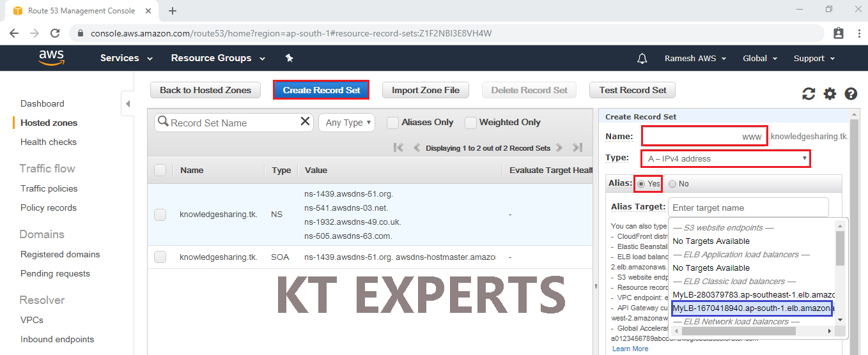
Task: Open the Global region menu
Action: click(x=760, y=58)
